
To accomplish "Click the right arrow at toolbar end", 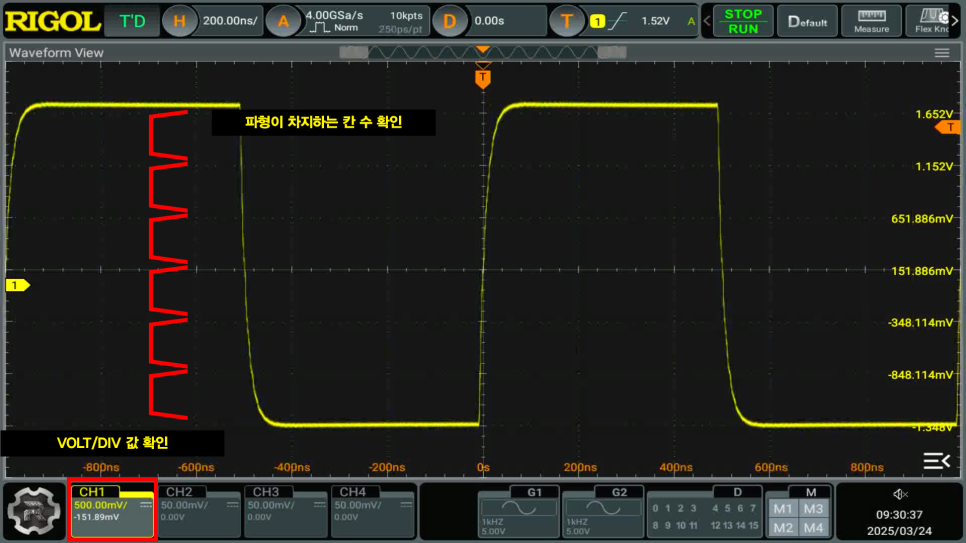I will 955,22.
